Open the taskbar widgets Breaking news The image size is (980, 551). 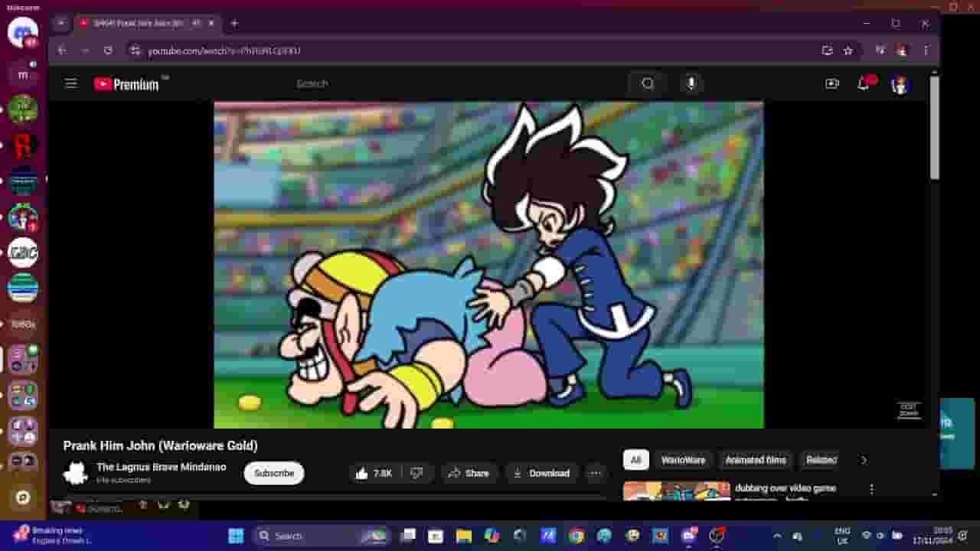(x=54, y=535)
